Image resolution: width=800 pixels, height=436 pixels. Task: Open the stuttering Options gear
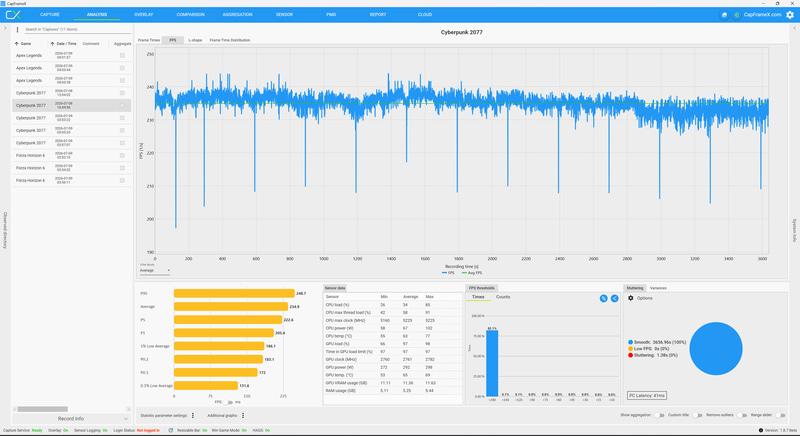click(631, 298)
